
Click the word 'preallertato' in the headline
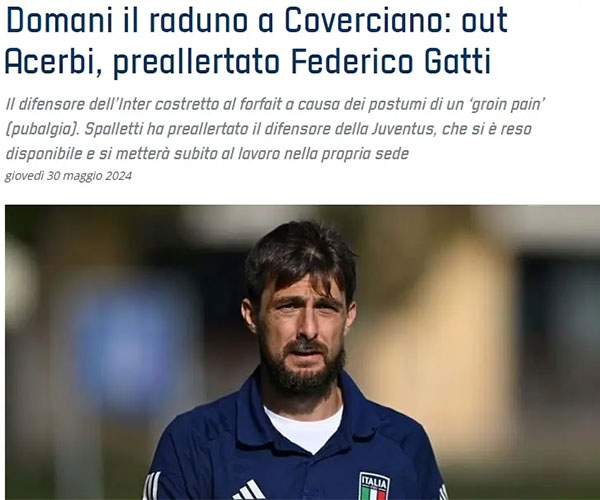196,61
